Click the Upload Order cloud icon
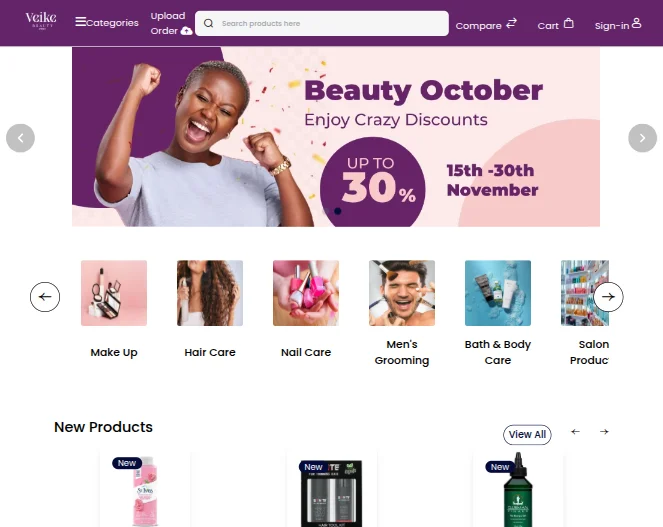This screenshot has width=663, height=527. click(x=186, y=31)
